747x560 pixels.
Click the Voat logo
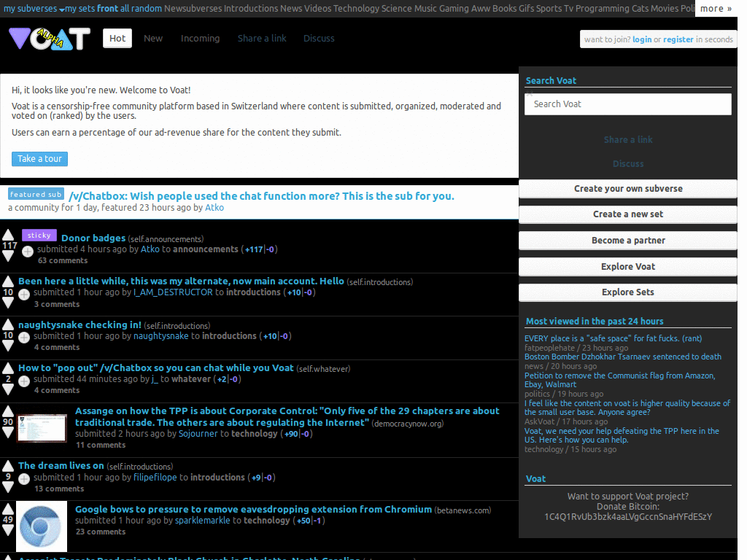coord(48,39)
